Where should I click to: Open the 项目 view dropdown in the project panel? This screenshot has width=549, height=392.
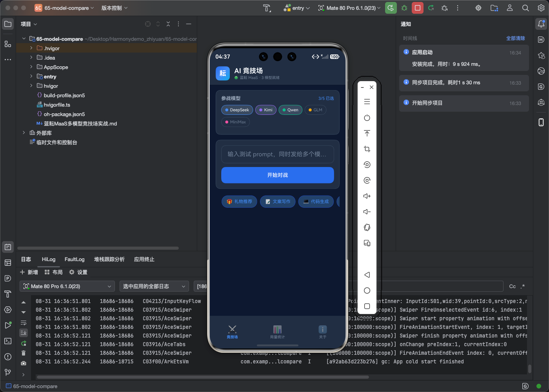(x=29, y=24)
